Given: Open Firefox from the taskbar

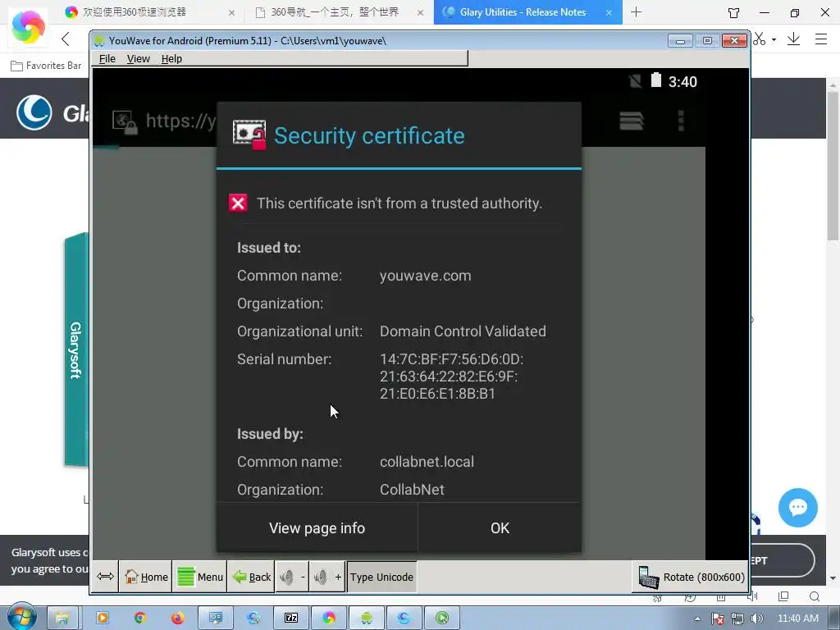Looking at the screenshot, I should point(177,619).
